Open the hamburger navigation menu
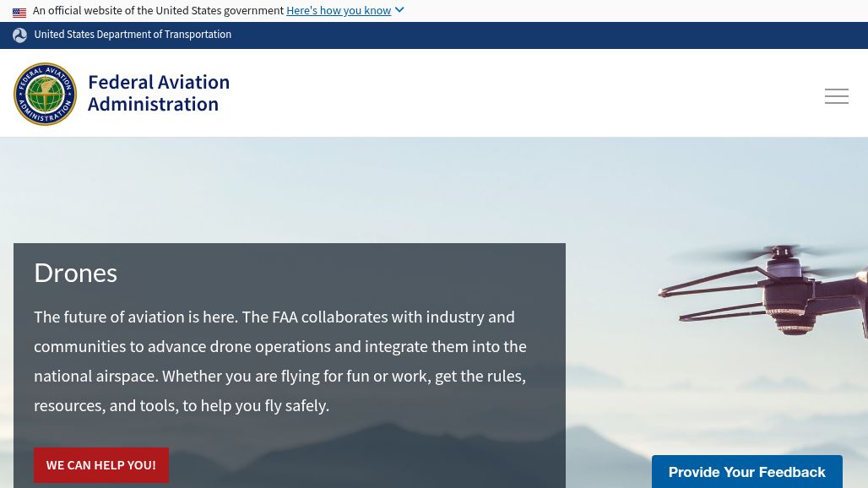 tap(836, 96)
